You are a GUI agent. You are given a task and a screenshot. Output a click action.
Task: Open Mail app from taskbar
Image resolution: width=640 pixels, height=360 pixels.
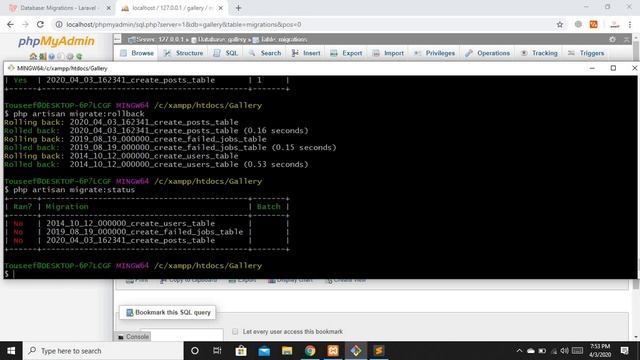(264, 351)
